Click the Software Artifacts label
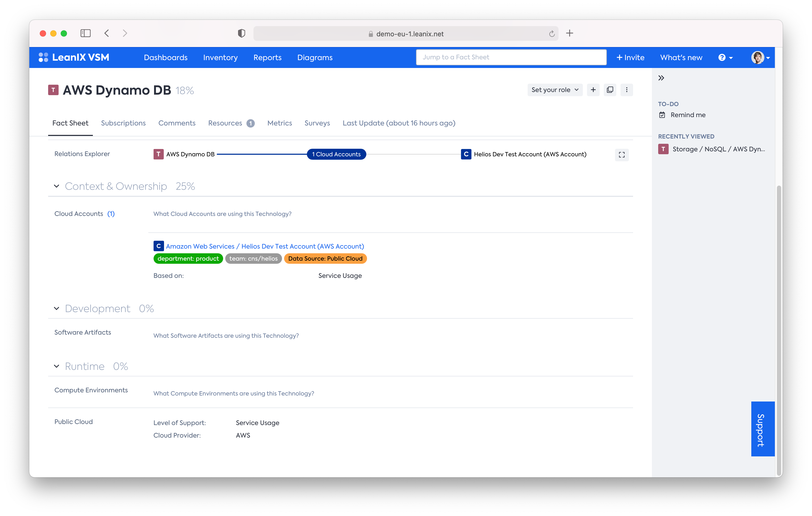 pyautogui.click(x=83, y=332)
